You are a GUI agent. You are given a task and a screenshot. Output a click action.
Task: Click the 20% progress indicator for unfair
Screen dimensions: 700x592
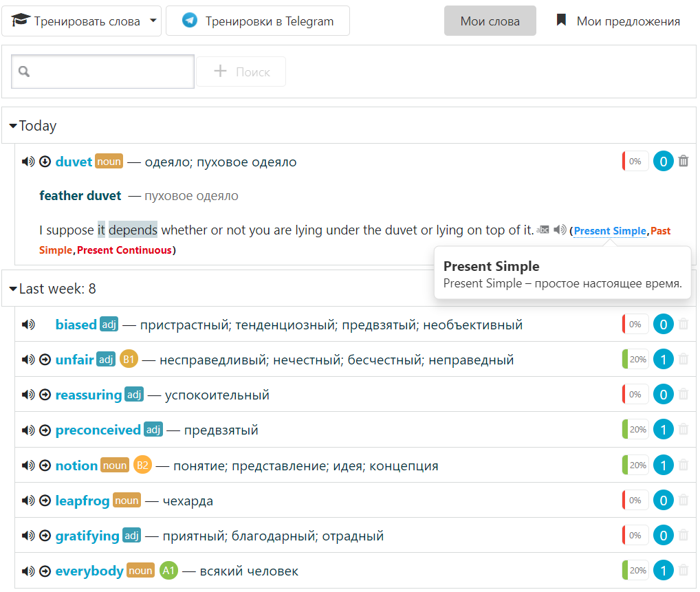[635, 359]
